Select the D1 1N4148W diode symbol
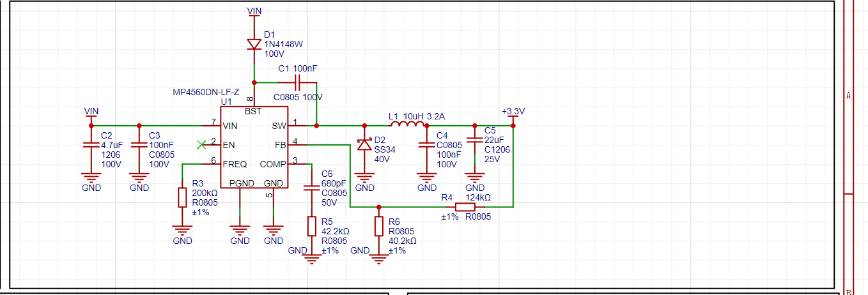This screenshot has height=295, width=868. click(254, 44)
